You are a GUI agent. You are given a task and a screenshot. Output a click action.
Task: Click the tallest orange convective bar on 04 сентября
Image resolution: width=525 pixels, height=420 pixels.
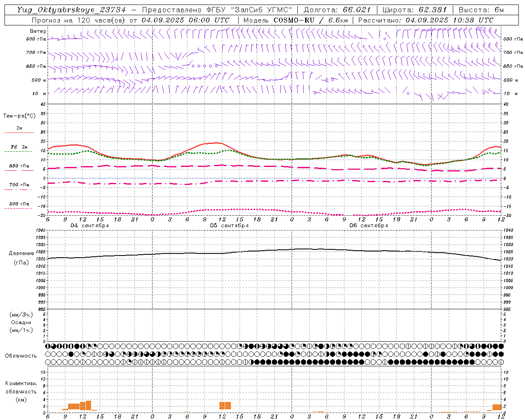pyautogui.click(x=88, y=405)
